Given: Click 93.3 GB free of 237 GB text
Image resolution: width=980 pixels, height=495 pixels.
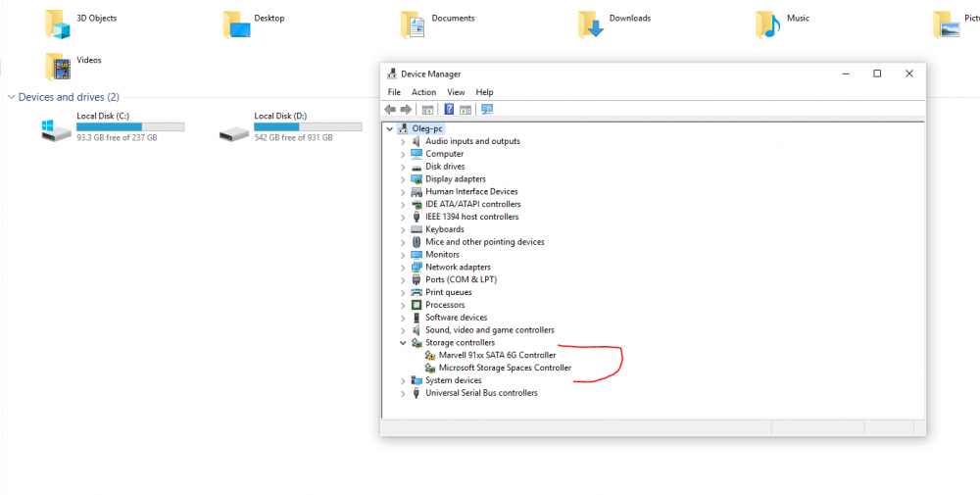Looking at the screenshot, I should tap(117, 137).
